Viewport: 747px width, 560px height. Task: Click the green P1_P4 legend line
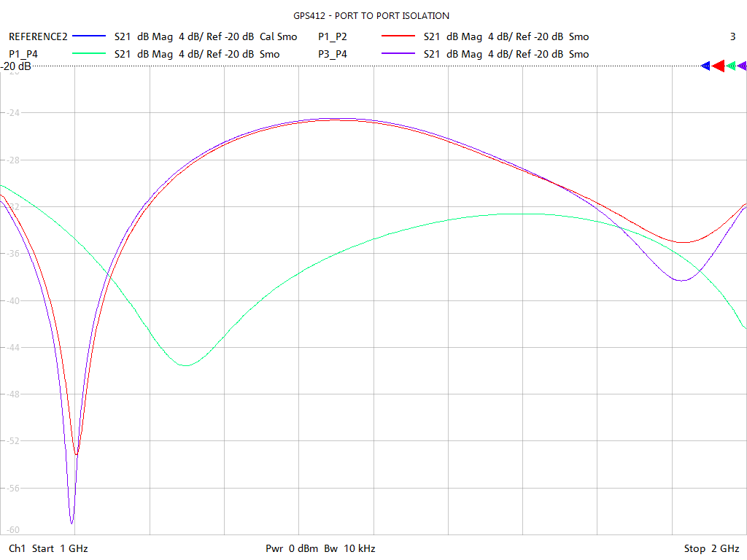[x=89, y=54]
